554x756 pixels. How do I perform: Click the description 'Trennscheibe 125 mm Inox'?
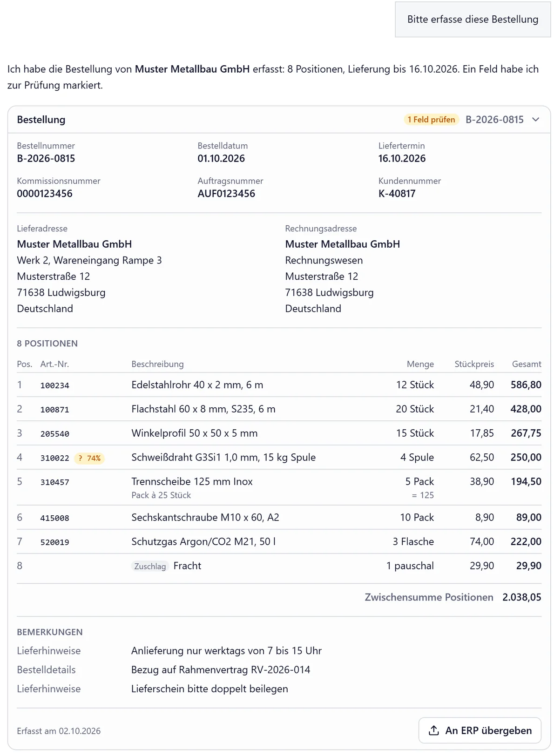click(192, 482)
